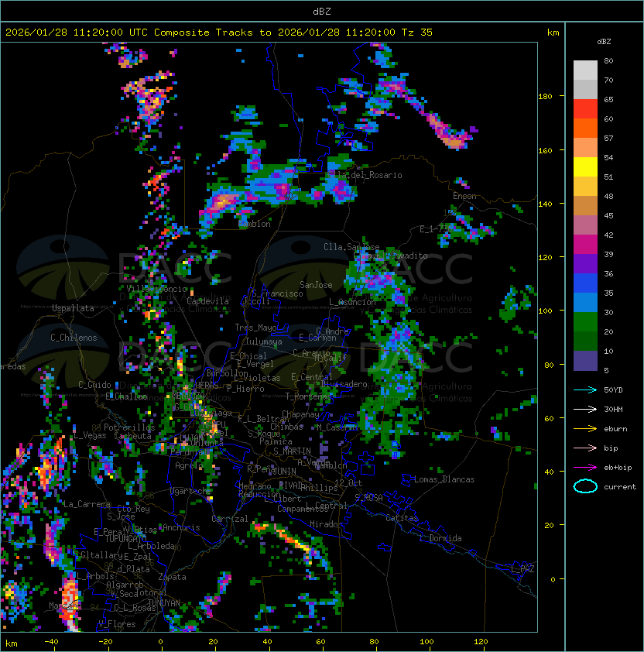
Task: Pick the slate purple 5-10 dBZ swatch
Action: [585, 360]
